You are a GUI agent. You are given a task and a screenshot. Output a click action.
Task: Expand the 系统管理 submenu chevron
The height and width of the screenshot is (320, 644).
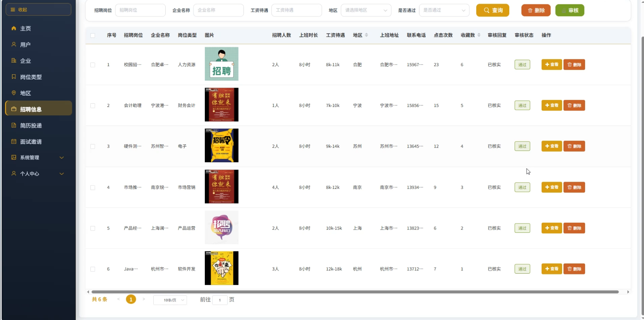pos(62,157)
